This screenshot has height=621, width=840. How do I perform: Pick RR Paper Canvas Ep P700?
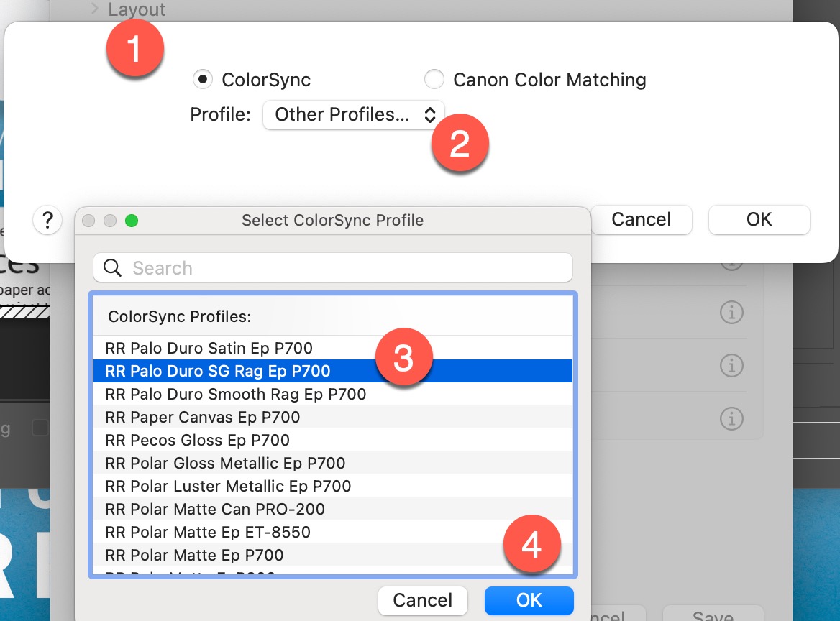click(x=202, y=418)
